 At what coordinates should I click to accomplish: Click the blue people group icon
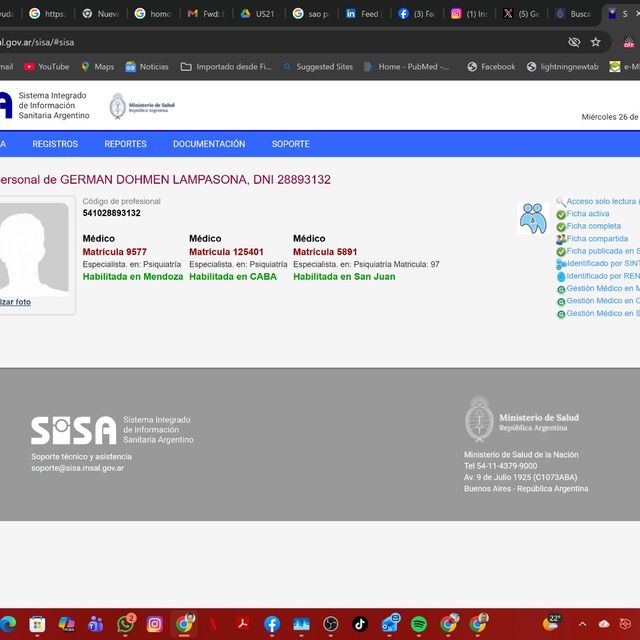point(533,218)
